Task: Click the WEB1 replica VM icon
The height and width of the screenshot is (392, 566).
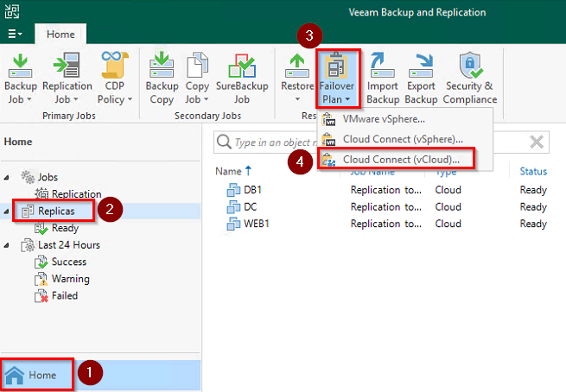Action: click(x=233, y=224)
